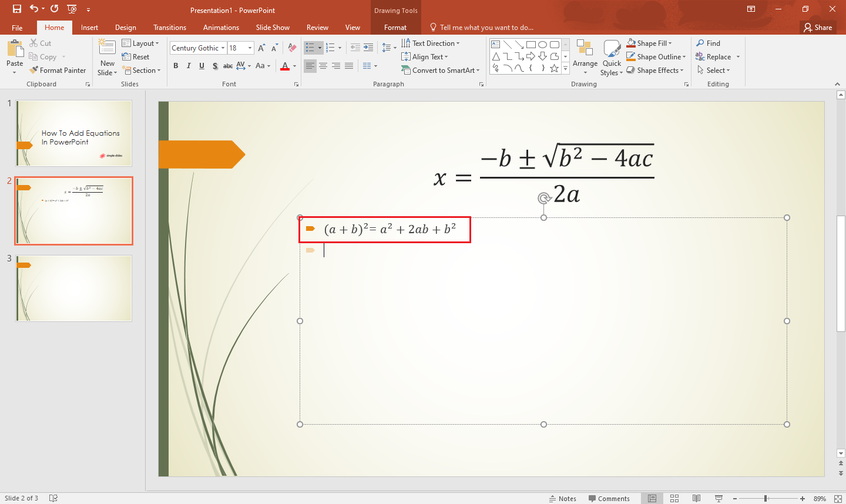Expand the Layout dropdown
The image size is (846, 504).
tap(140, 43)
